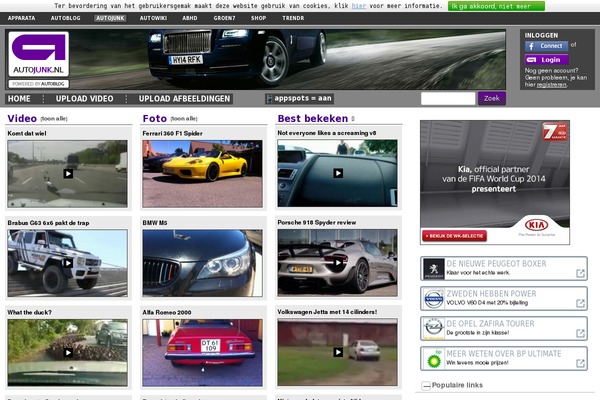Open the AUTOBLOG menu item
600x400 pixels.
pos(65,18)
